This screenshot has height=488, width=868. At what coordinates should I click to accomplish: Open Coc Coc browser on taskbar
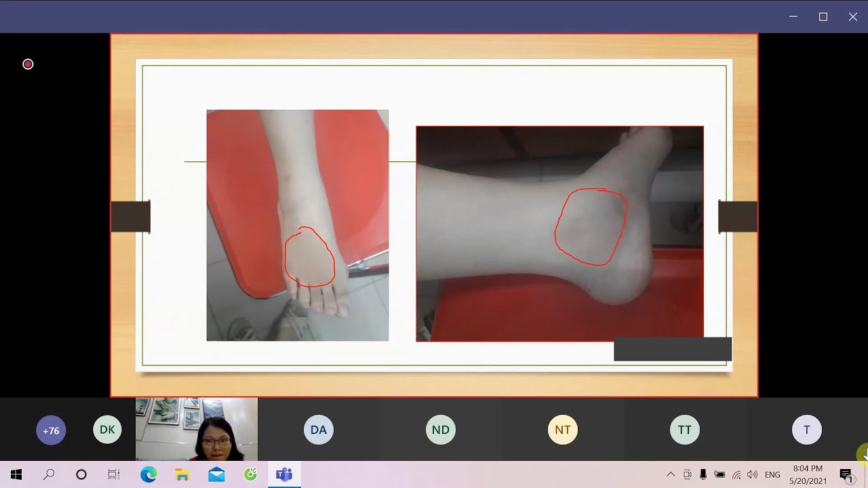tap(251, 474)
